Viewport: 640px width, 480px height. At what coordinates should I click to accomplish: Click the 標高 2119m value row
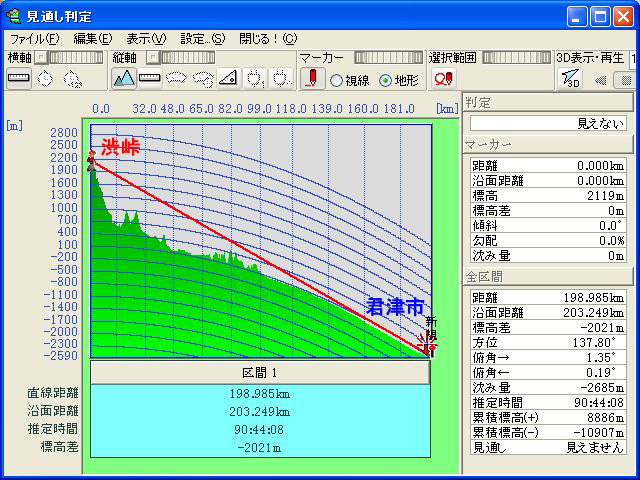pos(548,196)
